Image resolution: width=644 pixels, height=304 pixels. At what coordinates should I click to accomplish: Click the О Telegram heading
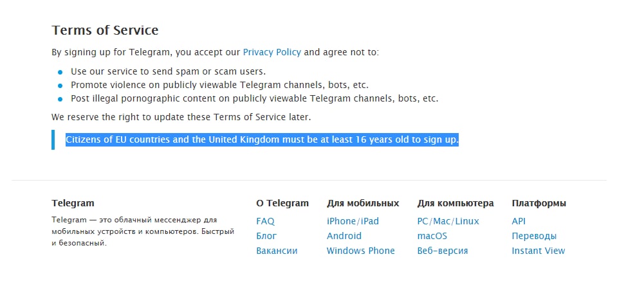click(282, 203)
